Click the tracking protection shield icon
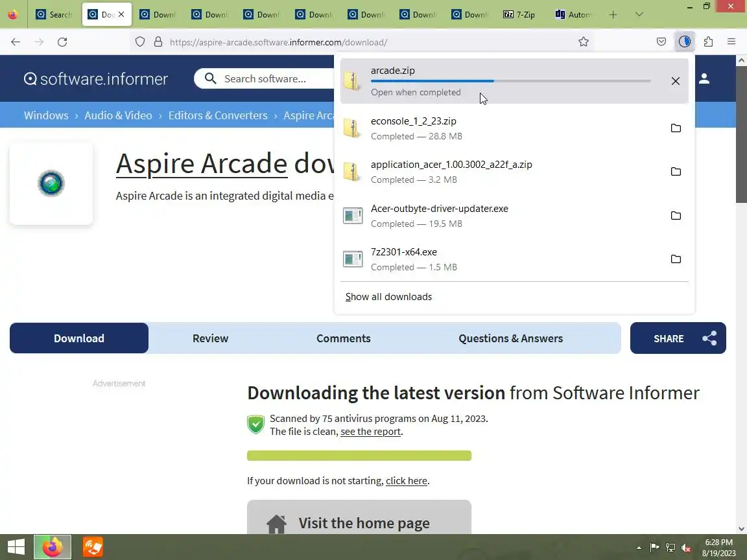 click(x=139, y=42)
